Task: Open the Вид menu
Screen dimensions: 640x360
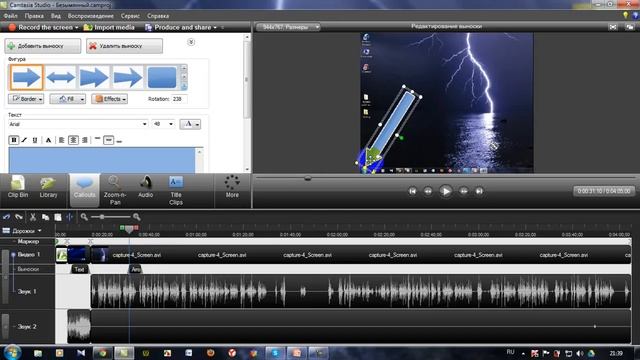Action: (56, 16)
